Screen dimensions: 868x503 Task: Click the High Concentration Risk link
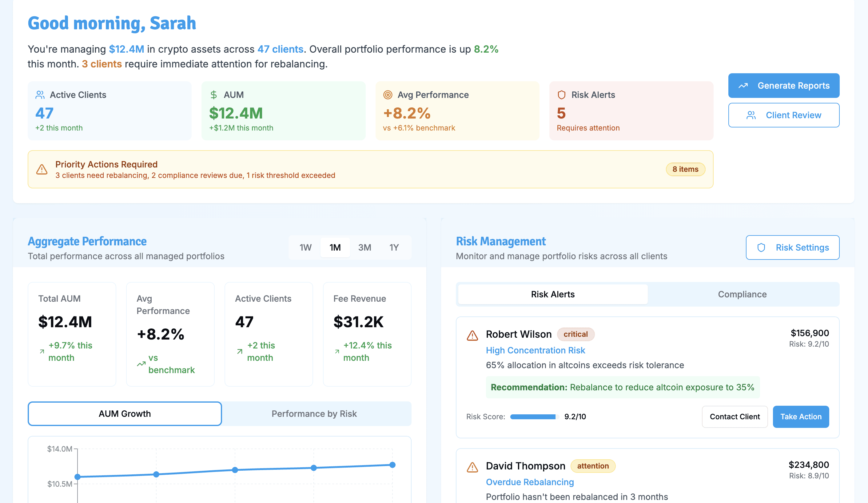(535, 350)
